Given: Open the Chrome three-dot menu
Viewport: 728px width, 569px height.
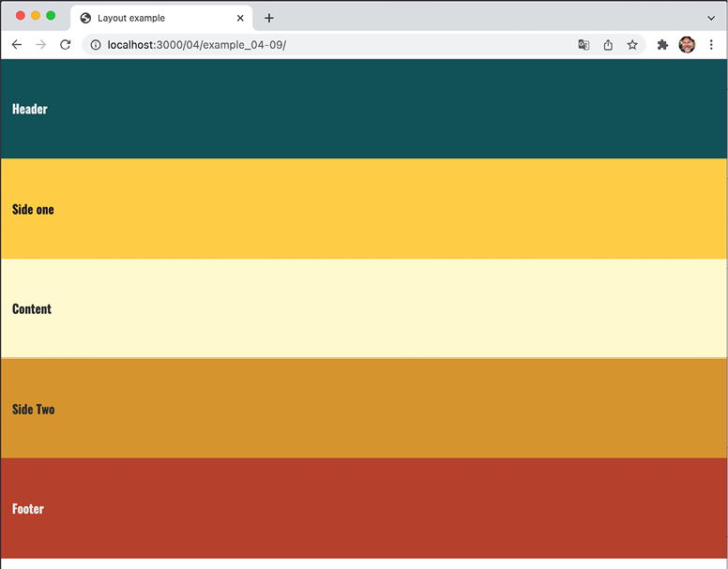Looking at the screenshot, I should (711, 44).
